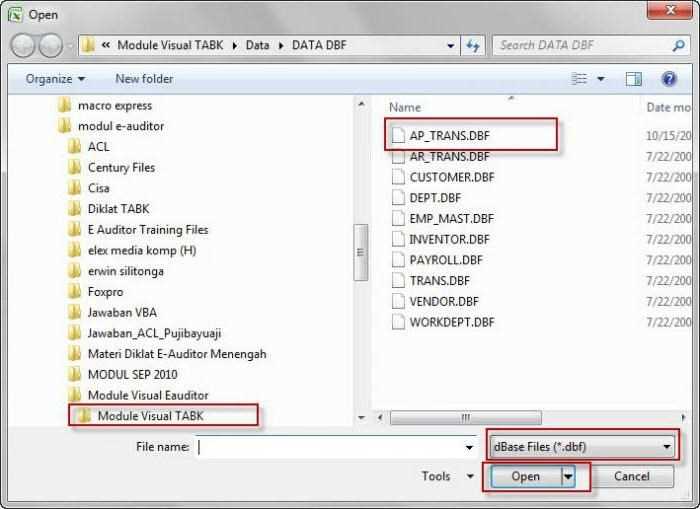Click the file list scroll right arrow

click(x=683, y=418)
